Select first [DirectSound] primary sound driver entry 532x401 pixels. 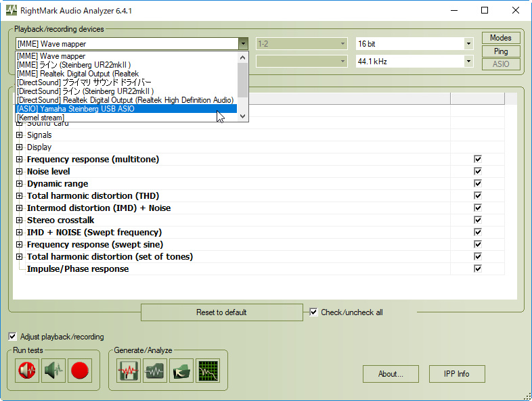click(x=127, y=82)
